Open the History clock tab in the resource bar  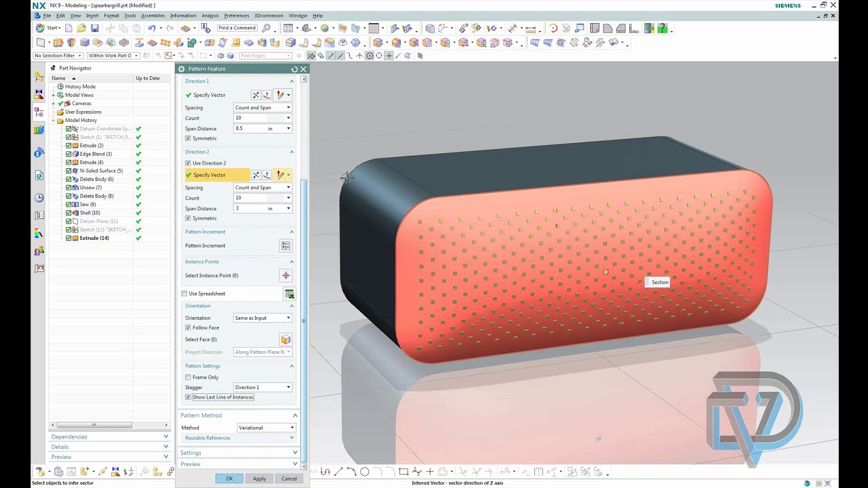[x=39, y=198]
